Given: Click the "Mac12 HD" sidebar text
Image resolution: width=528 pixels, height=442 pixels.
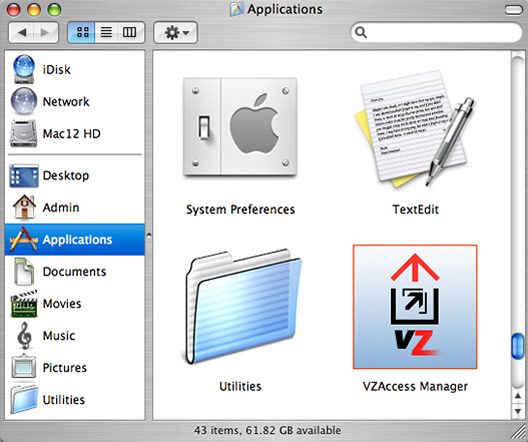Looking at the screenshot, I should (71, 134).
